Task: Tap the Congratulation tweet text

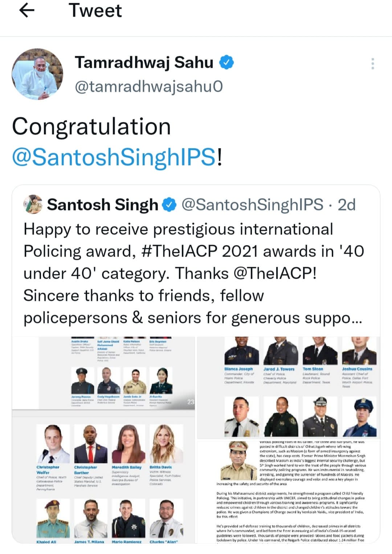Action: [x=91, y=127]
